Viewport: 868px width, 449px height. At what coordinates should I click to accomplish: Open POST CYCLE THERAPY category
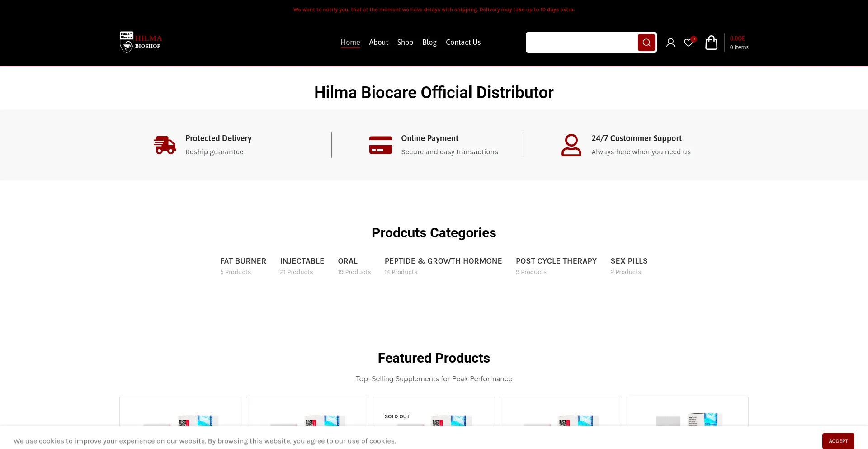point(557,261)
